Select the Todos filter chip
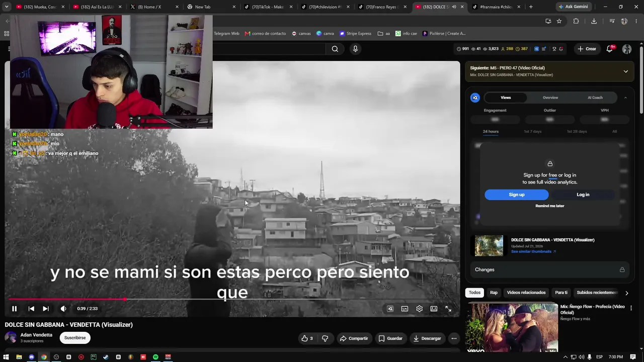 point(475,293)
